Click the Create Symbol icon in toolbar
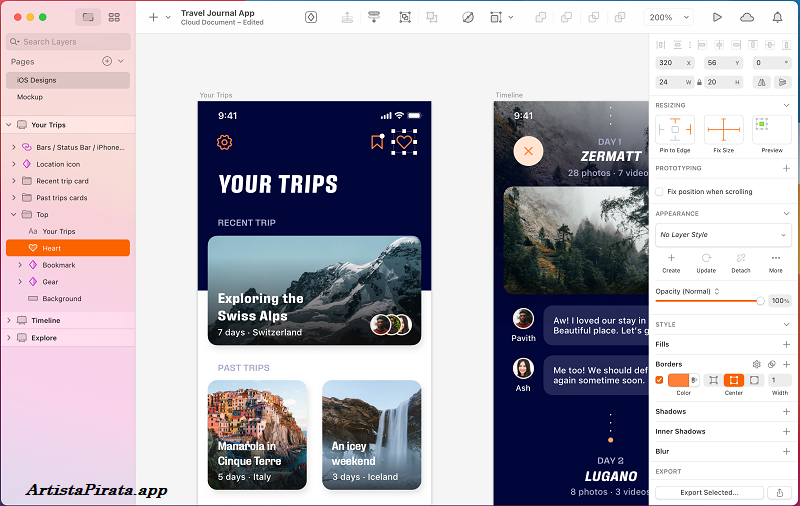 click(x=311, y=17)
